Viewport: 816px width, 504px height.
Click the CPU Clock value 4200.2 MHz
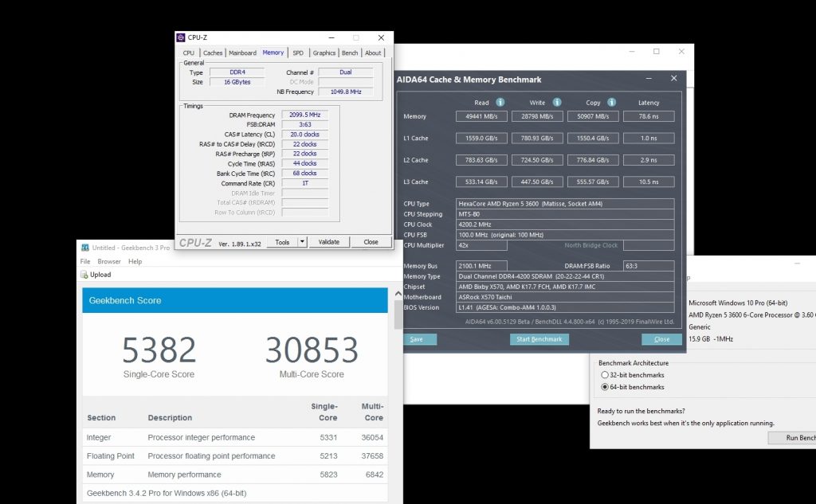click(565, 225)
